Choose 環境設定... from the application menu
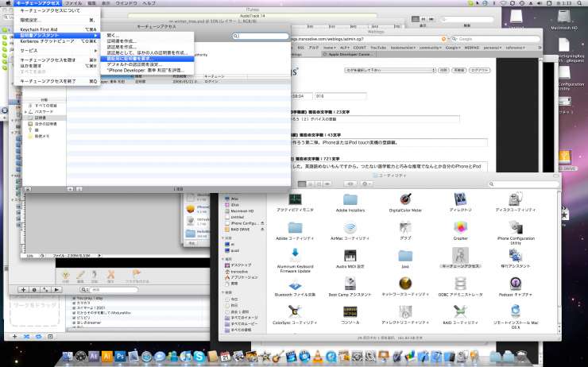The width and height of the screenshot is (588, 367). point(57,20)
